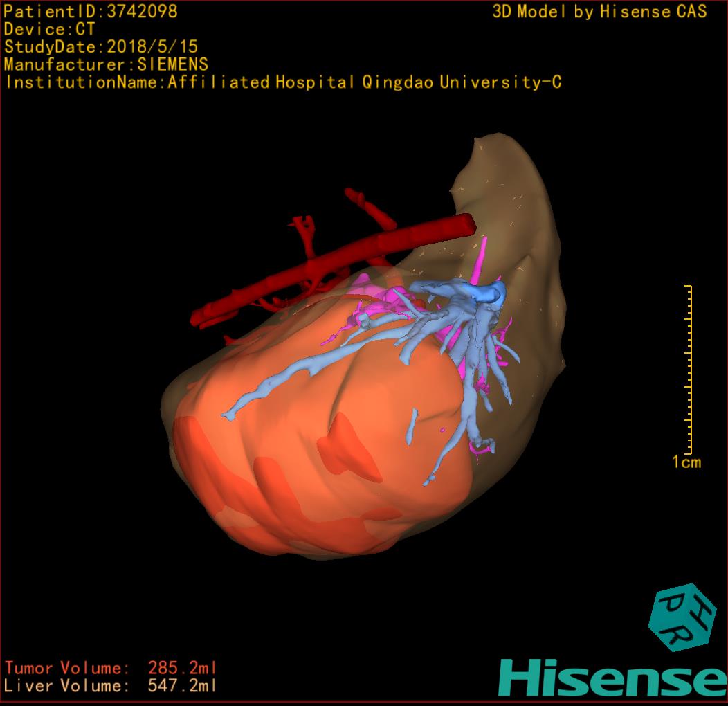Click the Liver Volume 547.2ml value
Viewport: 728px width, 706px height.
coord(182,685)
